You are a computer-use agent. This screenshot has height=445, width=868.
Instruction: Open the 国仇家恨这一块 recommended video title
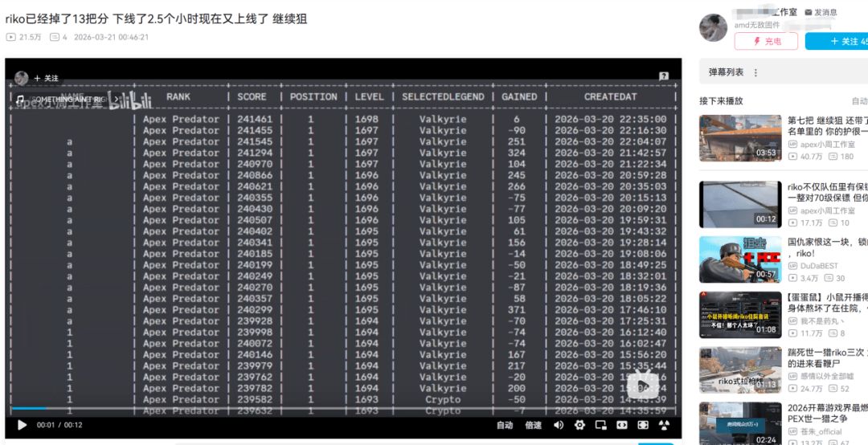[x=826, y=241]
